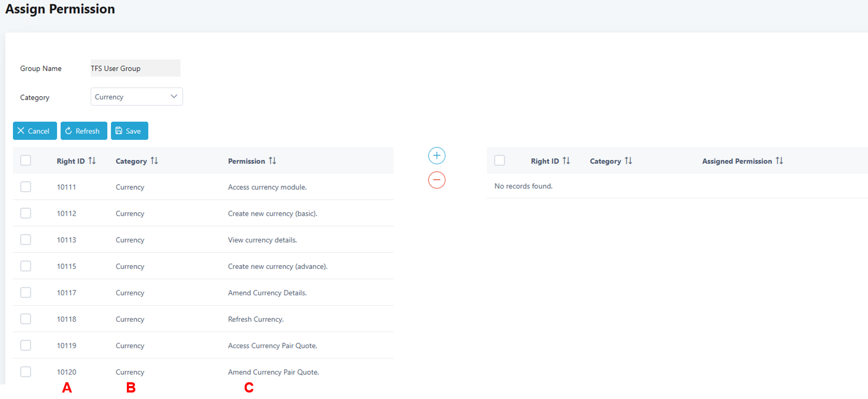Sort assigned table by Category arrows
Viewport: 868px width, 399px height.
pyautogui.click(x=628, y=161)
